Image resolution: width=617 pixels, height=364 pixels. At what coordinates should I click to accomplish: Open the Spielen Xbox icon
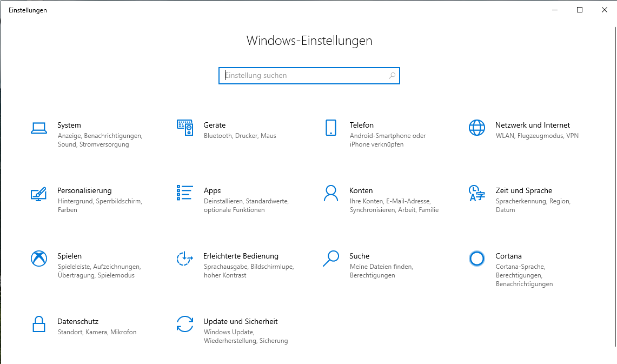tap(39, 259)
